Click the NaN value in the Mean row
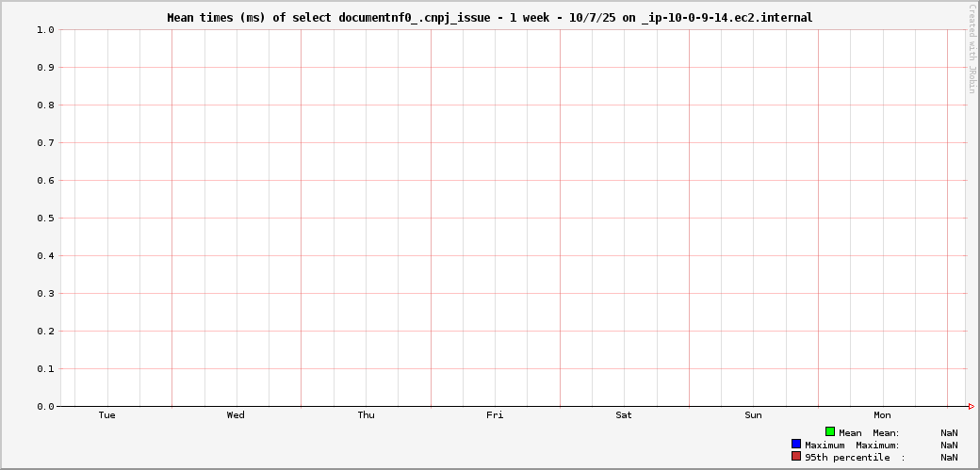980x470 pixels. (949, 432)
